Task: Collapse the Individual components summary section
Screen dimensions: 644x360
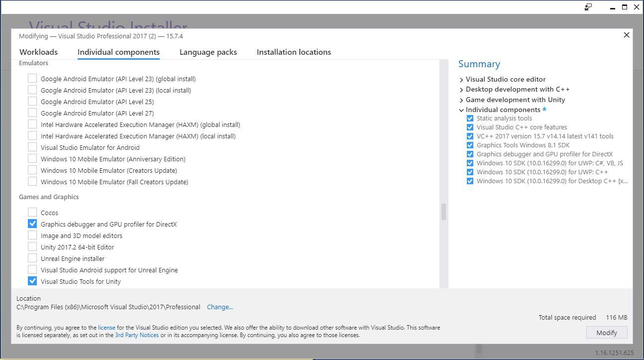Action: 461,110
